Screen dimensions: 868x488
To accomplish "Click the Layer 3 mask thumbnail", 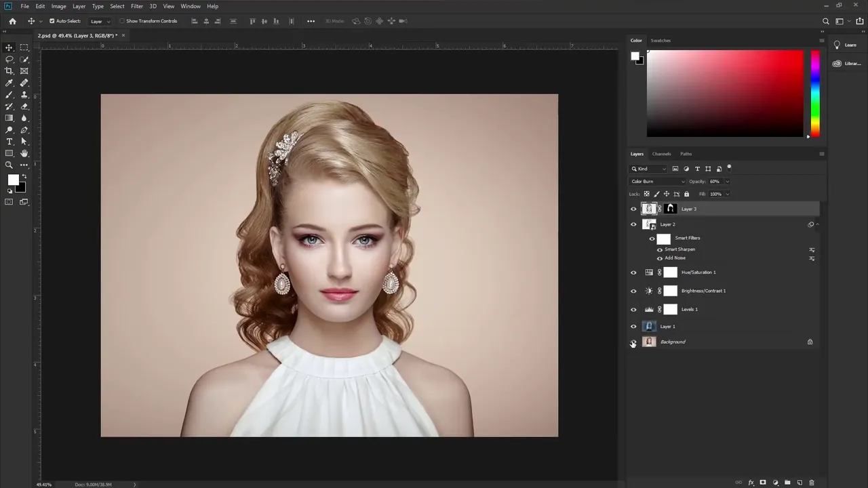I will click(670, 209).
